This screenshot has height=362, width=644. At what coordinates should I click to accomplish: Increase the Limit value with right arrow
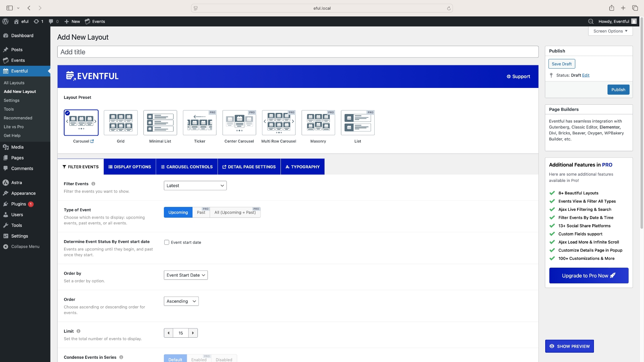pos(193,333)
